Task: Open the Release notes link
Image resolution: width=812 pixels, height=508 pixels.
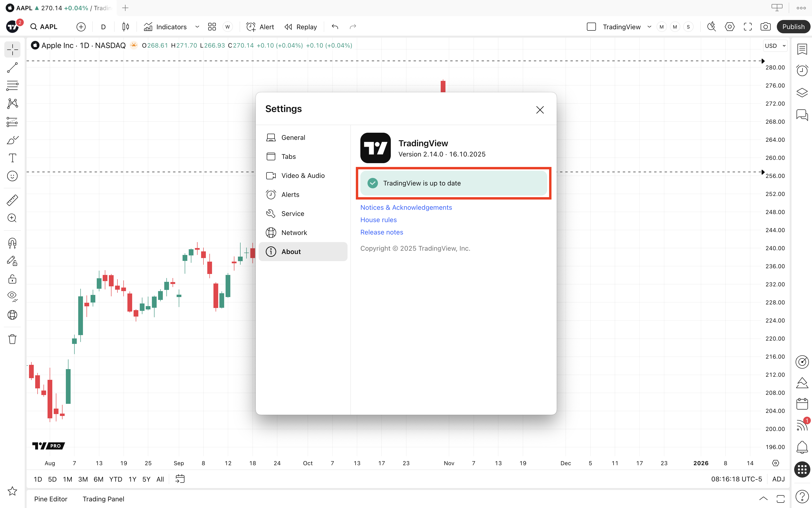Action: pyautogui.click(x=382, y=232)
